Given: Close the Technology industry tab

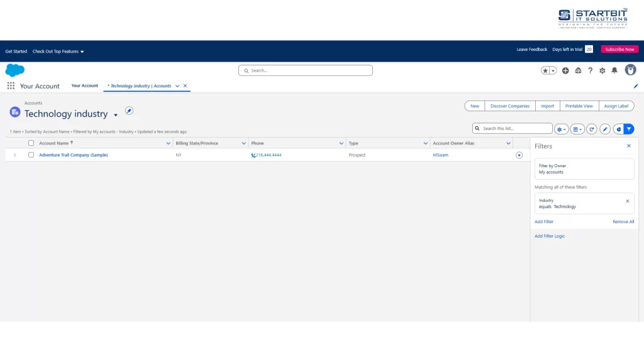Looking at the screenshot, I should click(x=186, y=85).
